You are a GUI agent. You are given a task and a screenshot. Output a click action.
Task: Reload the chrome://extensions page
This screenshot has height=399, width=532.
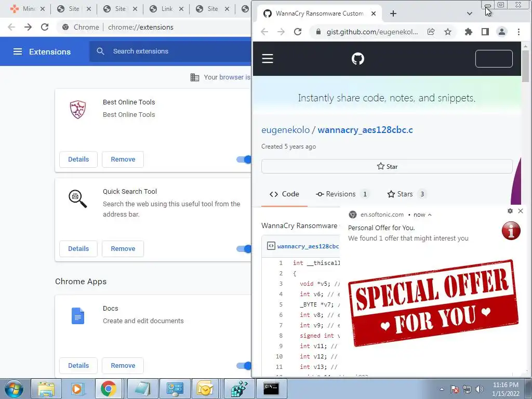(x=45, y=27)
